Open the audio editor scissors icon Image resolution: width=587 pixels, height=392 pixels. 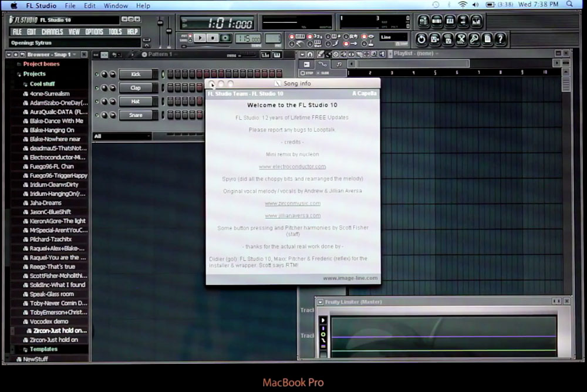click(x=461, y=39)
